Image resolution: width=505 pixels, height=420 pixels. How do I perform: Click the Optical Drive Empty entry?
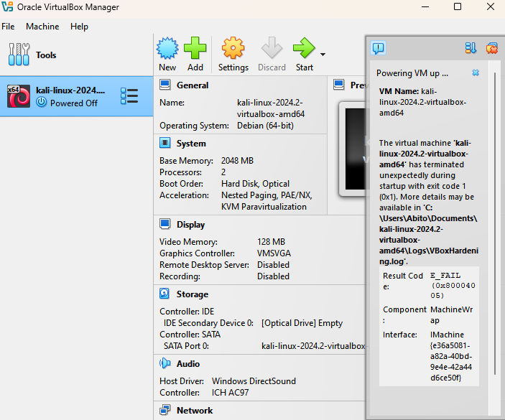tap(302, 323)
